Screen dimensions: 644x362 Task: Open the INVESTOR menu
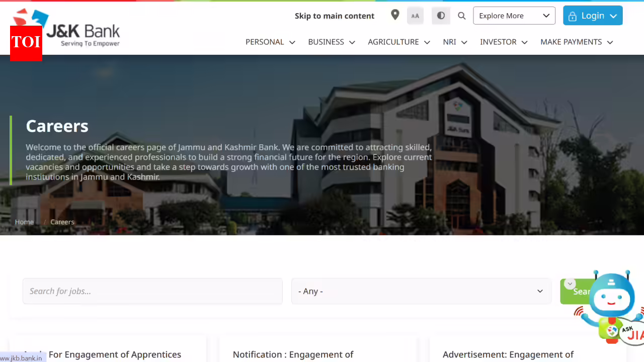[504, 42]
